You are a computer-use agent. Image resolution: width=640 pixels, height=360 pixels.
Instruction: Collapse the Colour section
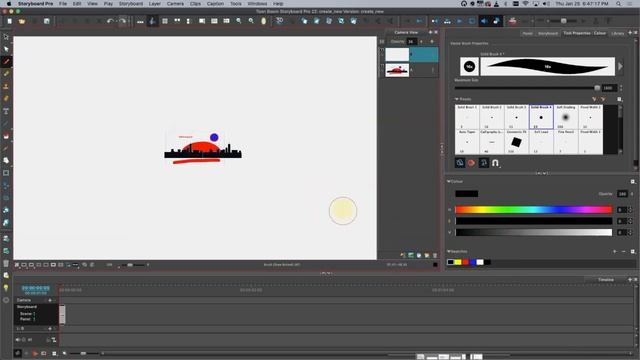(x=449, y=182)
